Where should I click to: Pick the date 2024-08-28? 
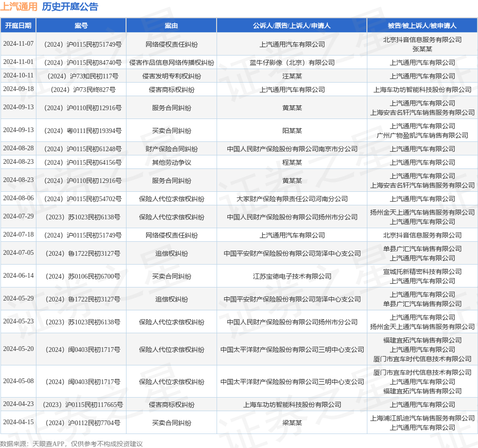coord(18,148)
